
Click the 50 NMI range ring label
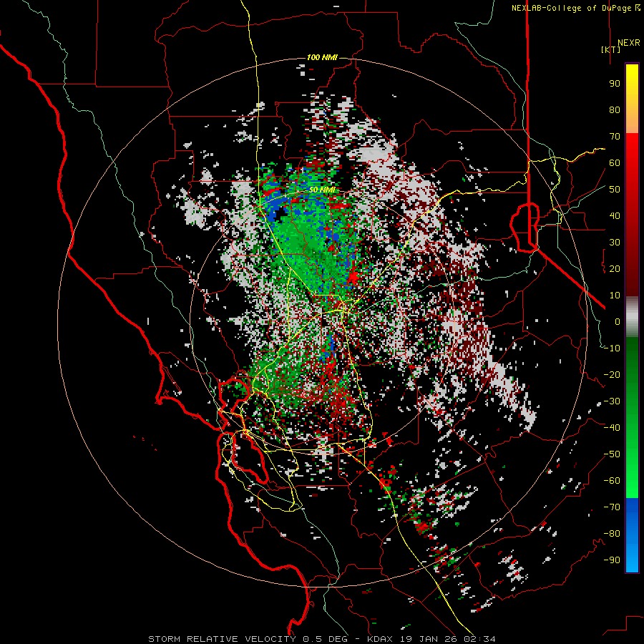[322, 190]
